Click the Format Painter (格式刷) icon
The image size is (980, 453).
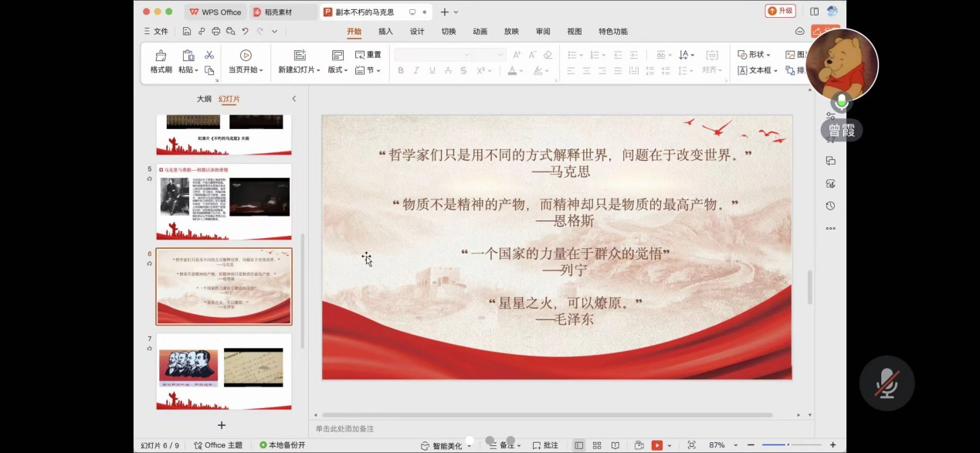161,56
